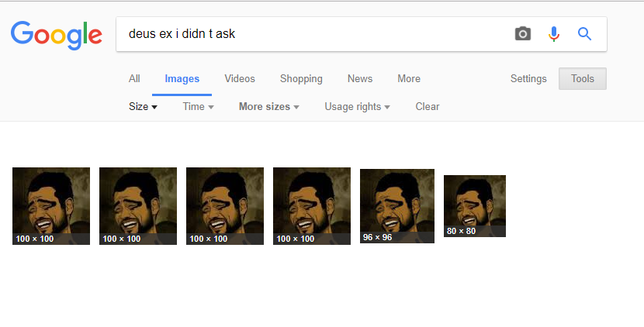Screen dimensions: 644x327
Task: Toggle the Tools button
Action: pyautogui.click(x=583, y=79)
